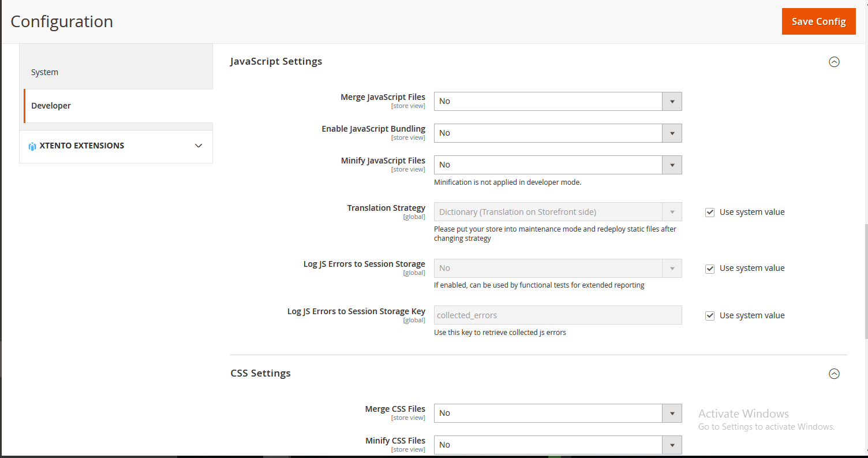This screenshot has height=458, width=868.
Task: Select the System sidebar item
Action: (44, 72)
